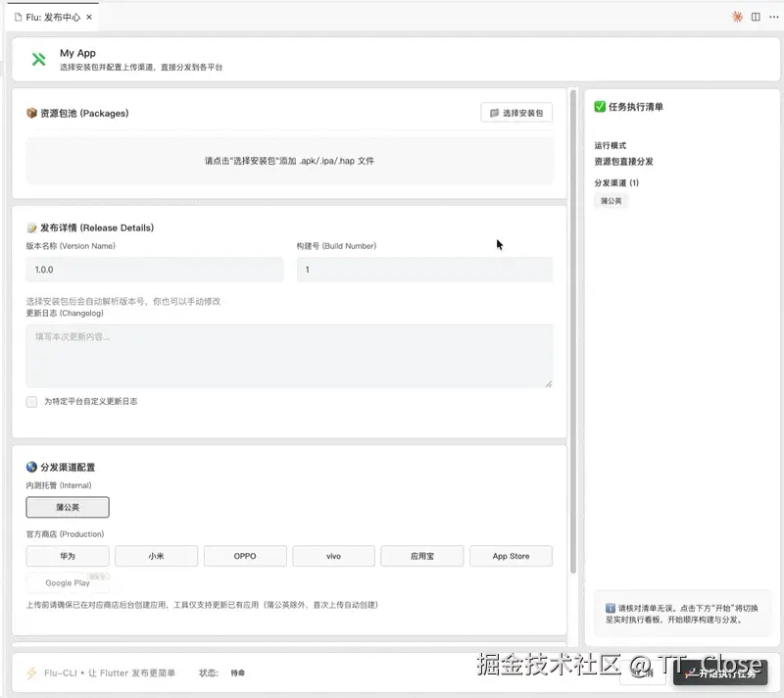
Task: Click the orange starburst icon in tab bar
Action: (737, 17)
